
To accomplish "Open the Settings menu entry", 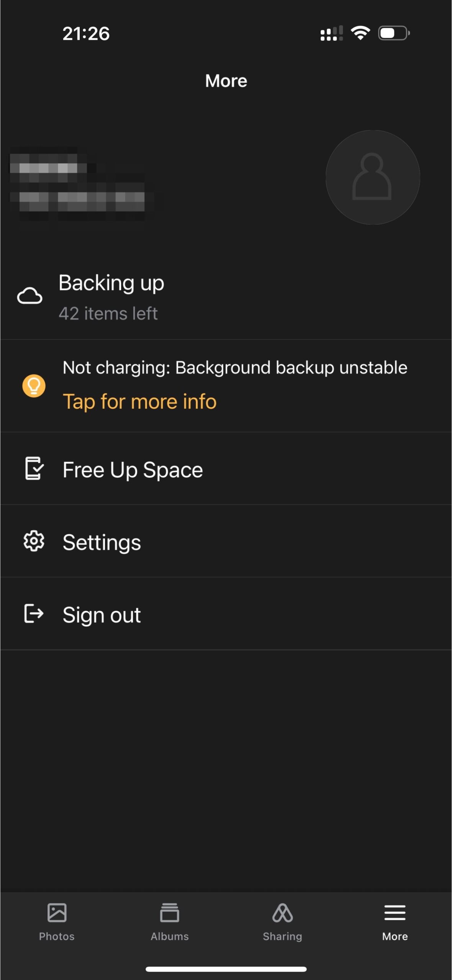I will [102, 542].
